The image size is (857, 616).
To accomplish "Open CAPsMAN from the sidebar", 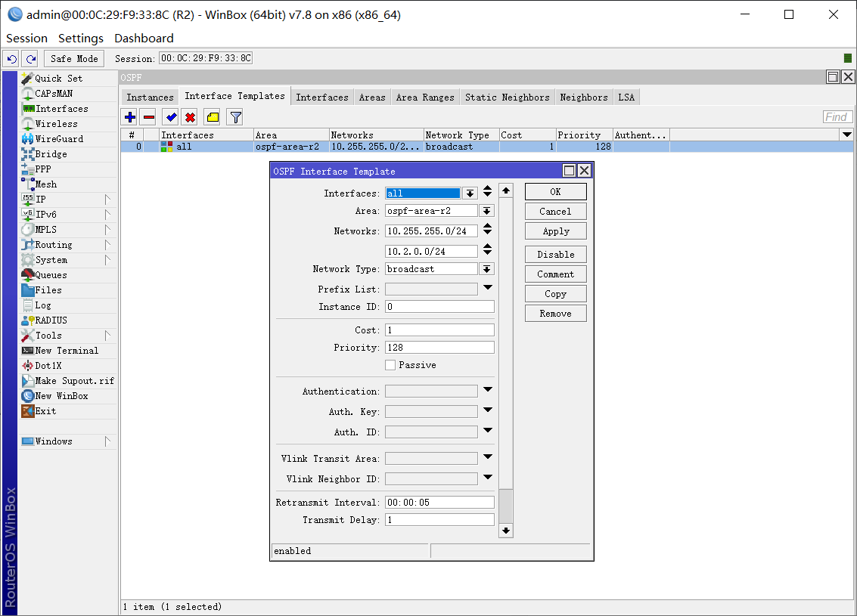I will pos(68,94).
